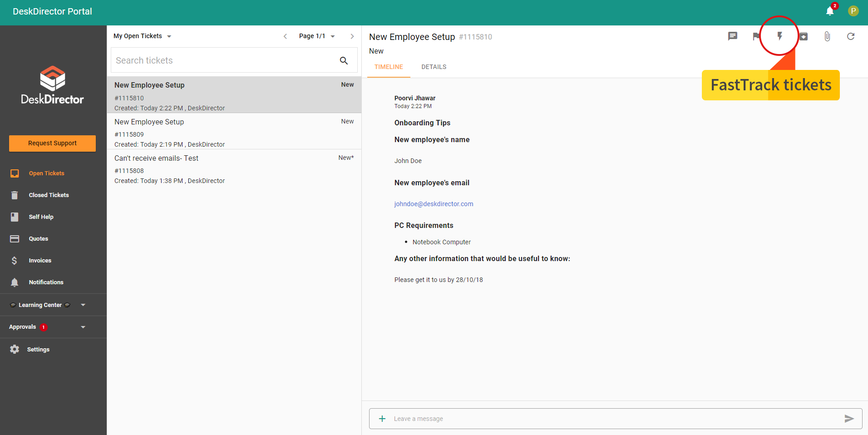This screenshot has width=868, height=435.
Task: Click the johndoe@deskdirector.com email link
Action: [434, 204]
